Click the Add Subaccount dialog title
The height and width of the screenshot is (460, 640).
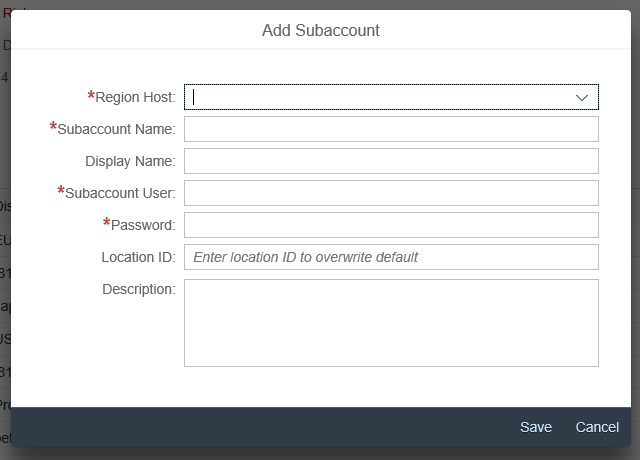[x=320, y=30]
